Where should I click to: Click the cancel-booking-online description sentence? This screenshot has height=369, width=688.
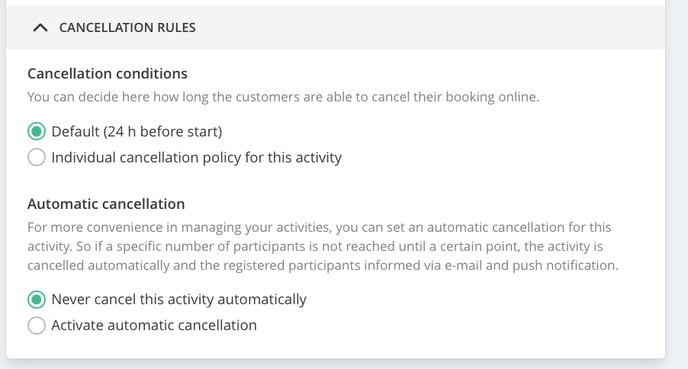pyautogui.click(x=283, y=97)
